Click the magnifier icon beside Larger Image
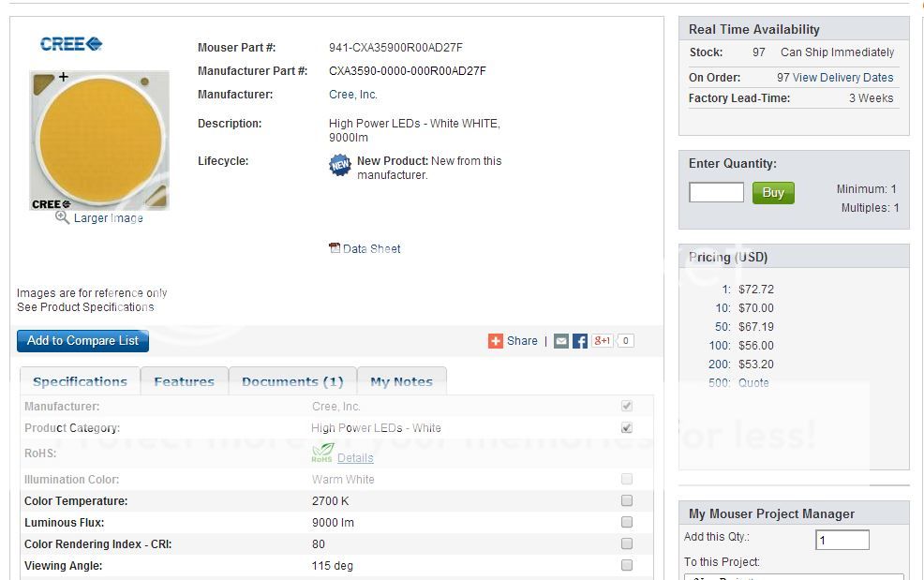Screen dimensions: 924x580 62,217
